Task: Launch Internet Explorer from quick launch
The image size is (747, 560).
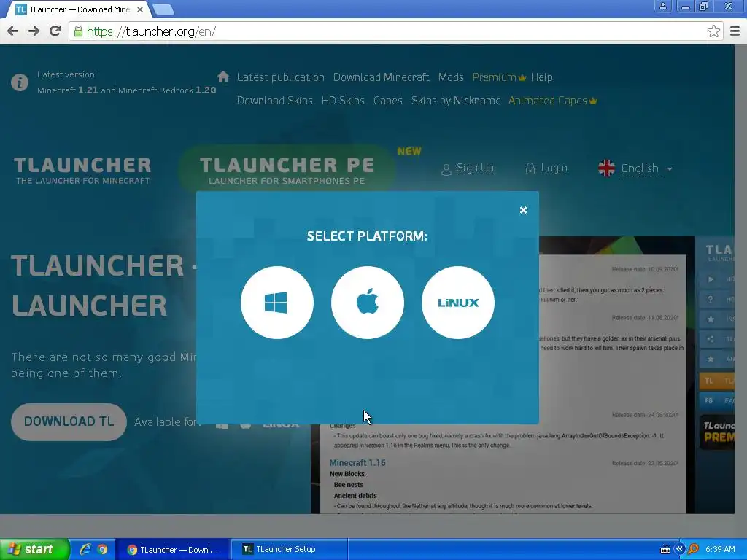Action: [85, 549]
